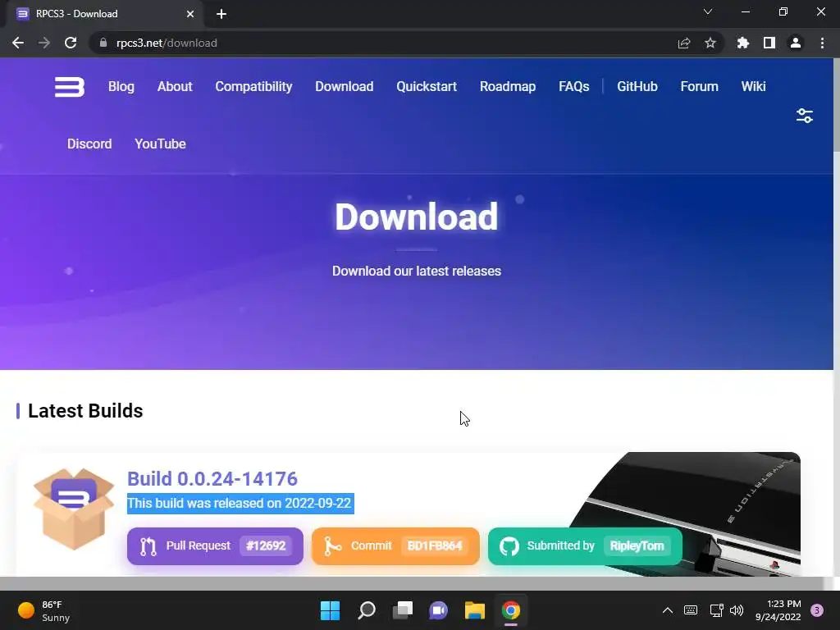Visit the GitHub nav link
Image resolution: width=840 pixels, height=630 pixels.
click(x=637, y=87)
